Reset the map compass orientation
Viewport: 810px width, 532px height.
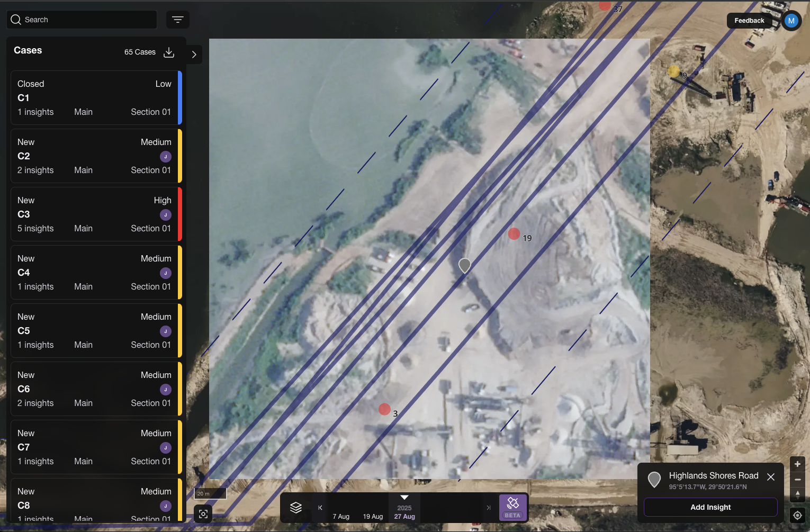pyautogui.click(x=797, y=495)
